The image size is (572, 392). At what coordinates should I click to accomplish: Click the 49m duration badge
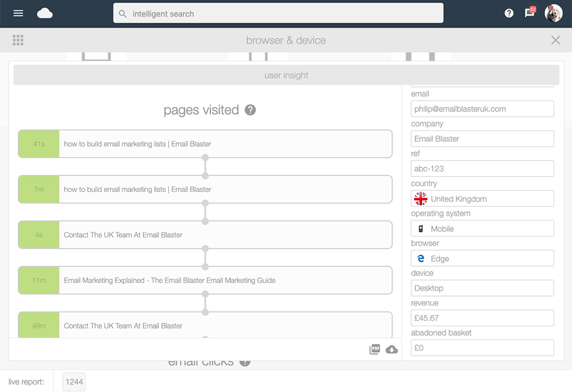(39, 325)
